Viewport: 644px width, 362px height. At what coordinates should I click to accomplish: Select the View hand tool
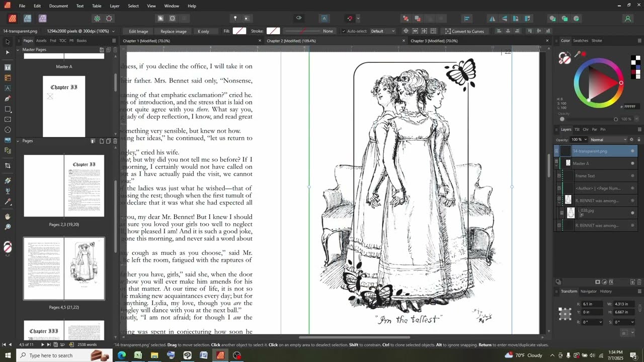[x=8, y=217]
